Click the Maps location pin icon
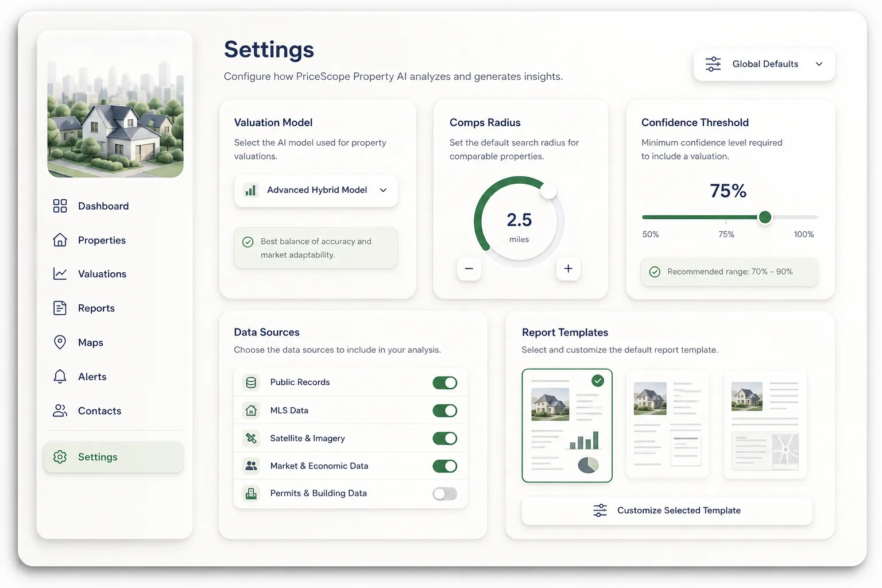 60,342
